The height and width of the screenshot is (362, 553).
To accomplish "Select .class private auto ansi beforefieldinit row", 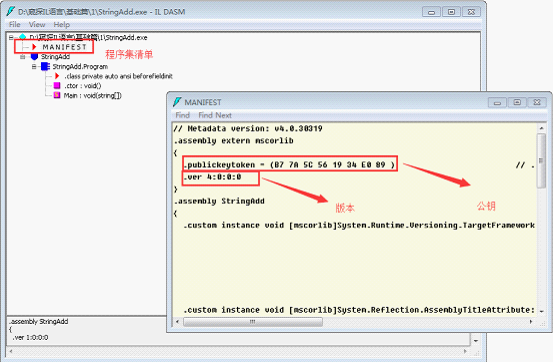I will (118, 76).
